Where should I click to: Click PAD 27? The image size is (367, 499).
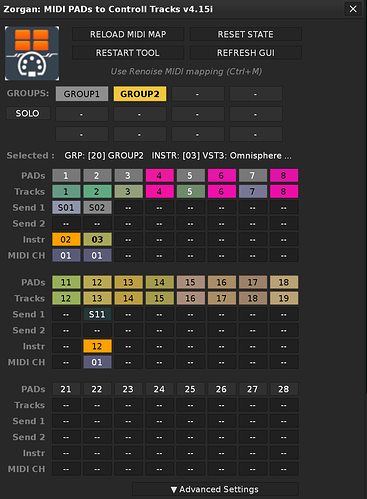pyautogui.click(x=253, y=389)
